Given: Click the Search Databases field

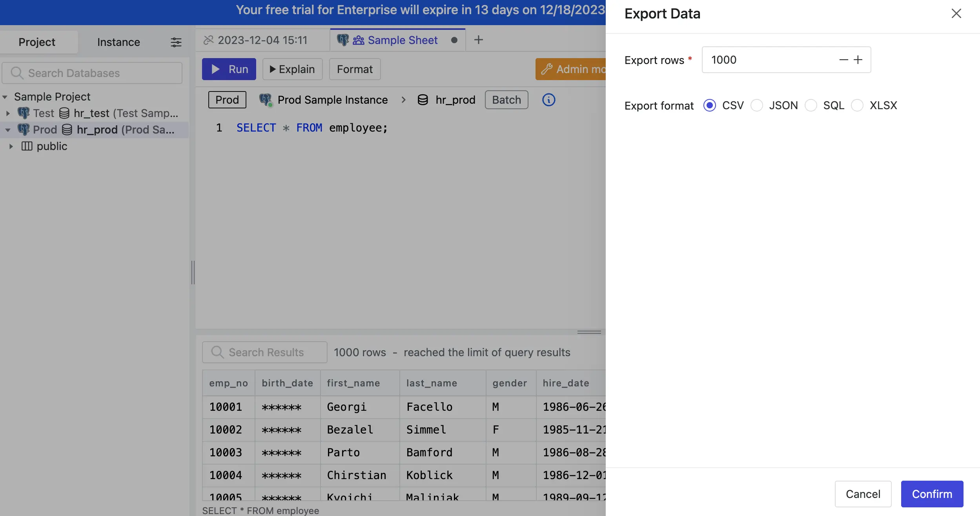Looking at the screenshot, I should point(92,73).
